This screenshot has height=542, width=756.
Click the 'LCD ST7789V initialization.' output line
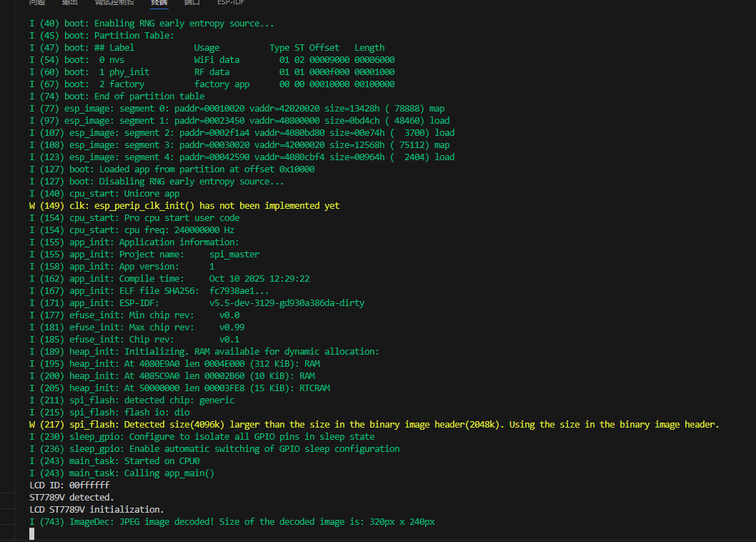96,509
